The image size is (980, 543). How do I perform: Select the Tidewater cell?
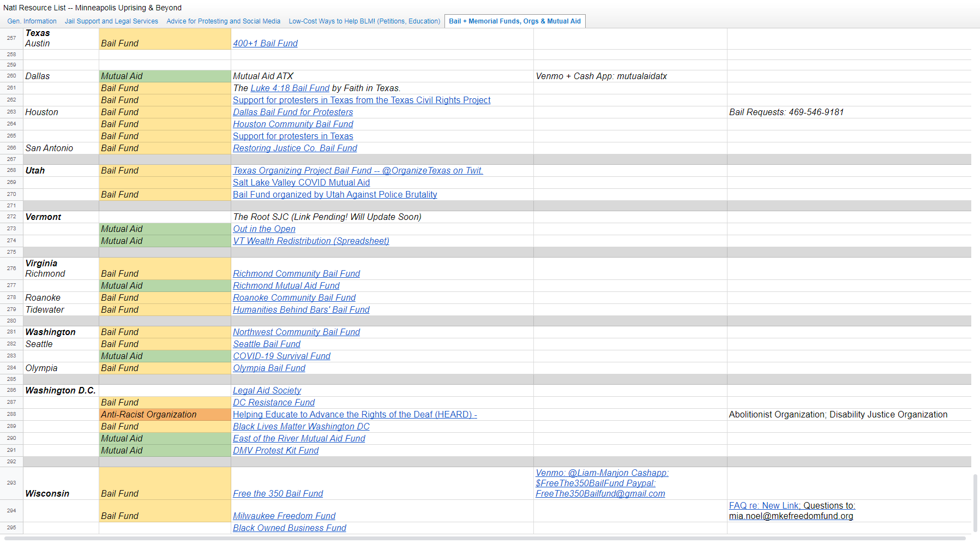(x=61, y=310)
